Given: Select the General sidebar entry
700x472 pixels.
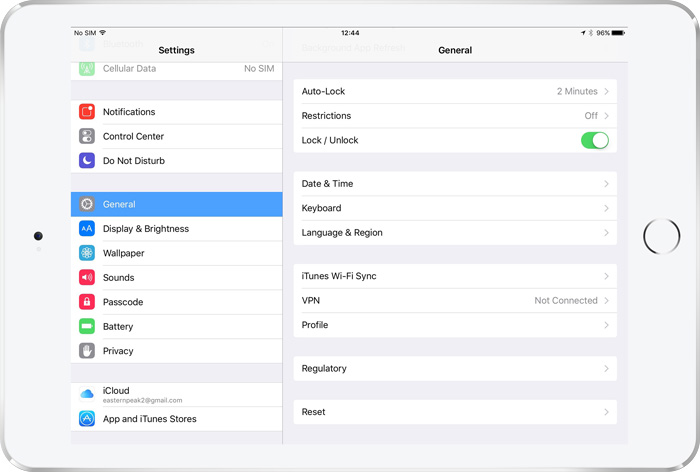Looking at the screenshot, I should (x=176, y=204).
